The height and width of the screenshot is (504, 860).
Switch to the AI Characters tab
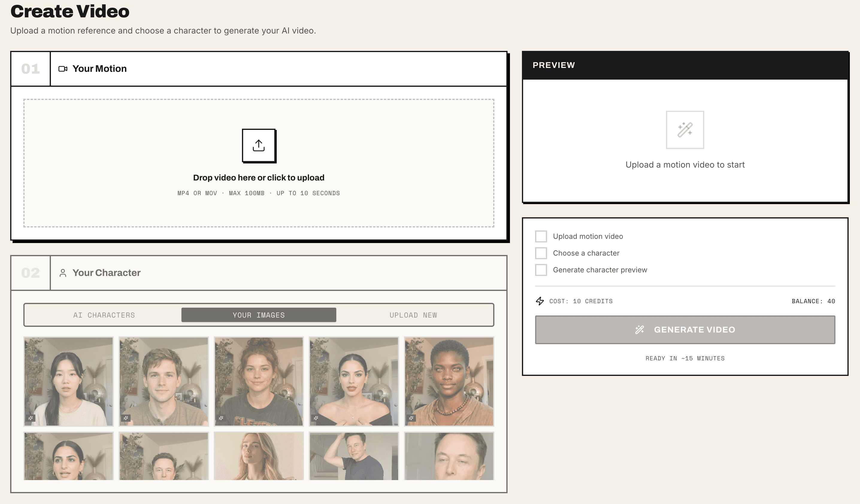(103, 315)
